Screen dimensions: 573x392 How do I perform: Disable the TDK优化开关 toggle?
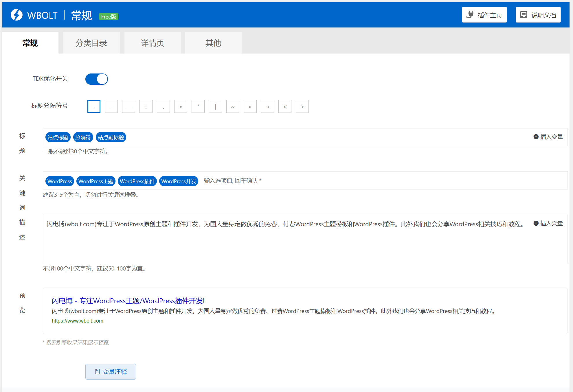coord(96,79)
